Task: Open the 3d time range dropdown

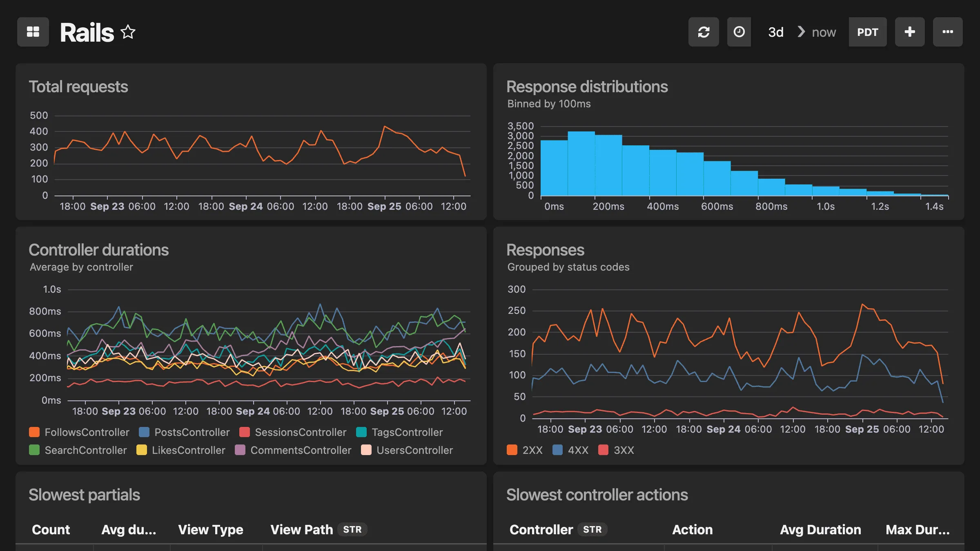Action: coord(775,32)
